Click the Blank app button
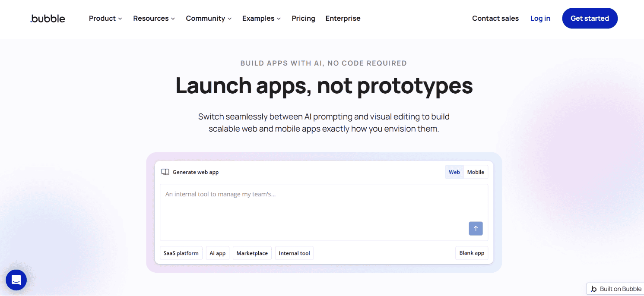 [x=472, y=253]
